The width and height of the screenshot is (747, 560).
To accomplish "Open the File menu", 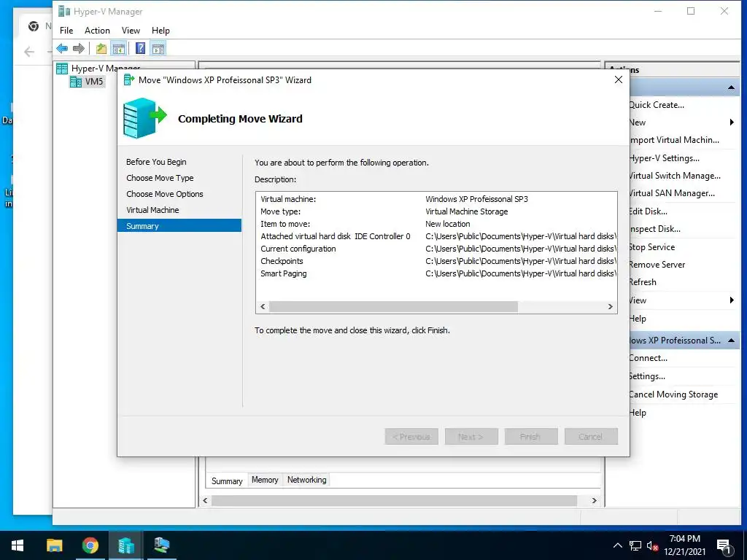I will click(66, 31).
